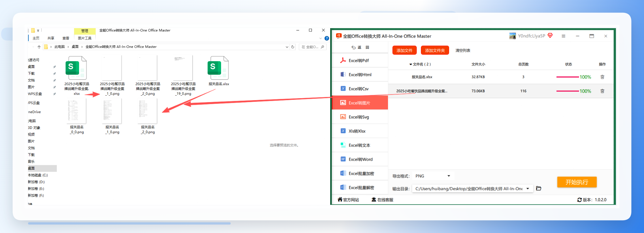
Task: Refresh the Explorer folder view
Action: [293, 47]
